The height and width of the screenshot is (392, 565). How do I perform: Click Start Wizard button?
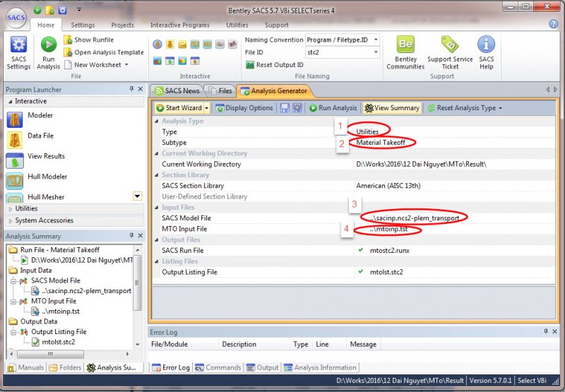pos(179,108)
